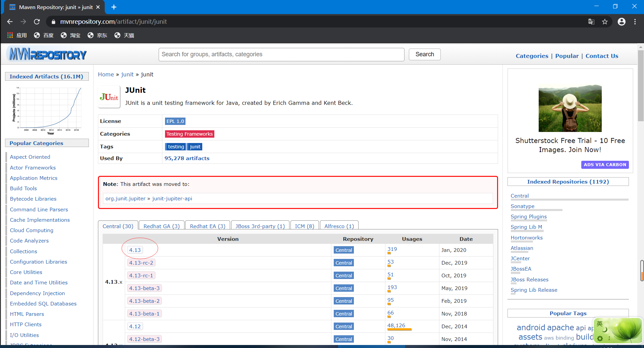The width and height of the screenshot is (644, 348).
Task: Focus the artifact search field
Action: [281, 54]
